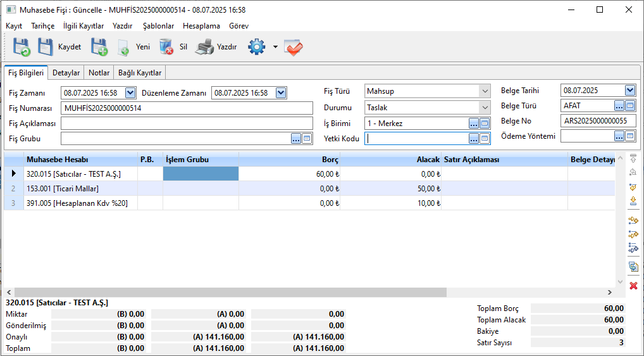This screenshot has width=644, height=356.
Task: Click the Fiş Açıklaması text field
Action: [187, 123]
